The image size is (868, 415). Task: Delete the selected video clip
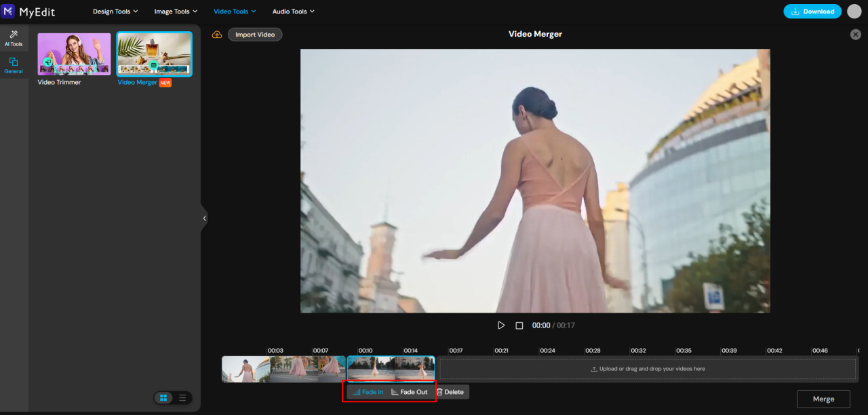[451, 391]
